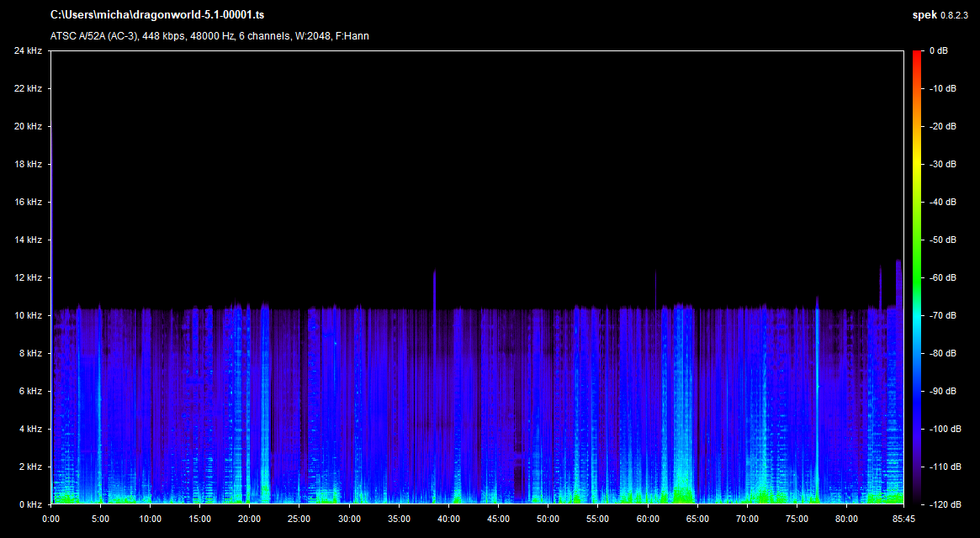Click the AC-3 448 kbps codec info line
Viewport: 980px width, 538px height.
209,35
